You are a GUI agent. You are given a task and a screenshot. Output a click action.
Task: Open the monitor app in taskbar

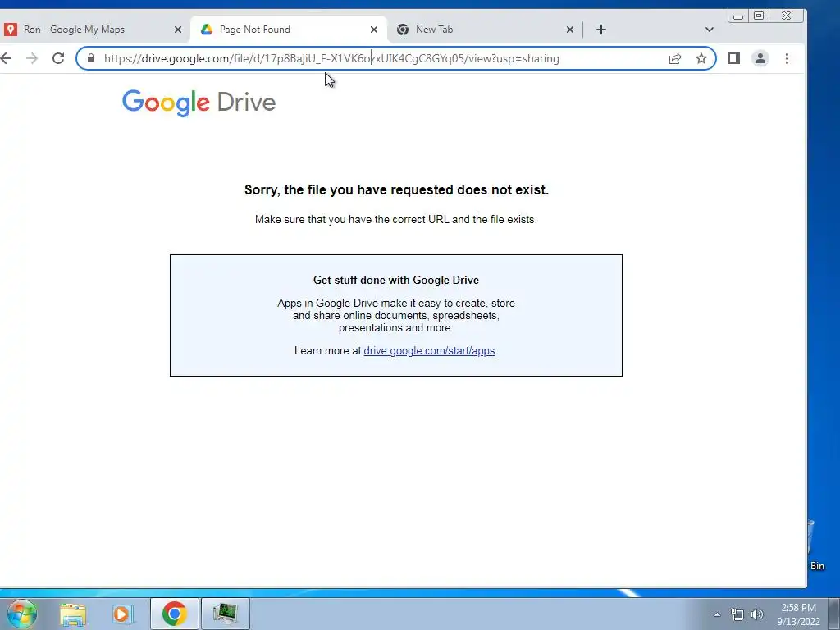coord(225,614)
